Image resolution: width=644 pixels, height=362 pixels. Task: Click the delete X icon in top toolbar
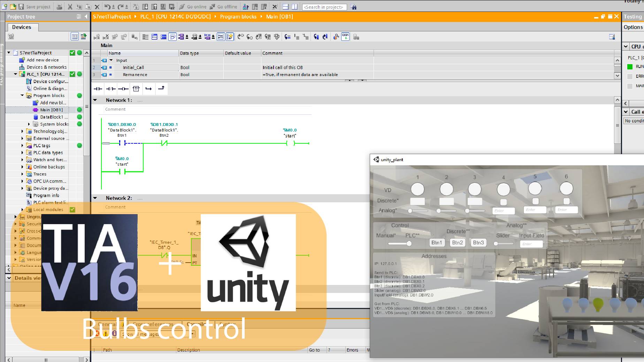point(97,7)
